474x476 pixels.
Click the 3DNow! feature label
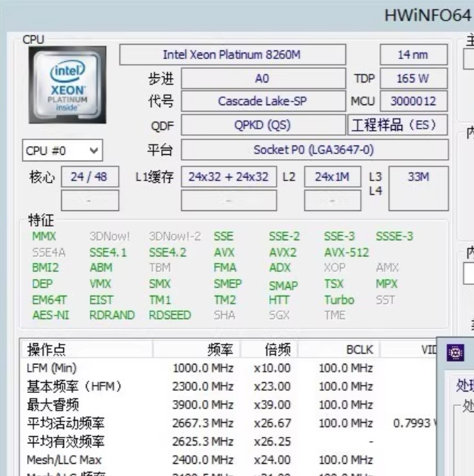(110, 236)
